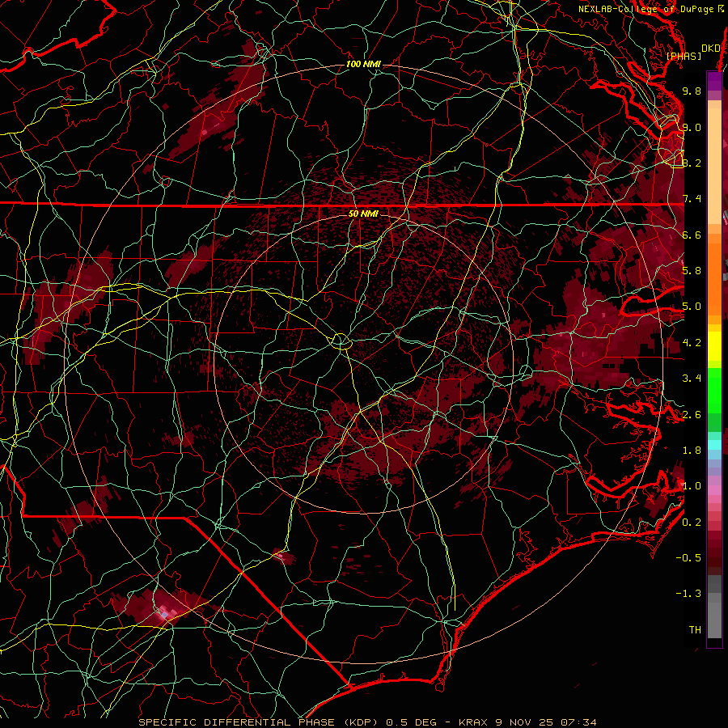Screen dimensions: 728x728
Task: Click the [PHAS] legend unit label
Action: pyautogui.click(x=684, y=56)
